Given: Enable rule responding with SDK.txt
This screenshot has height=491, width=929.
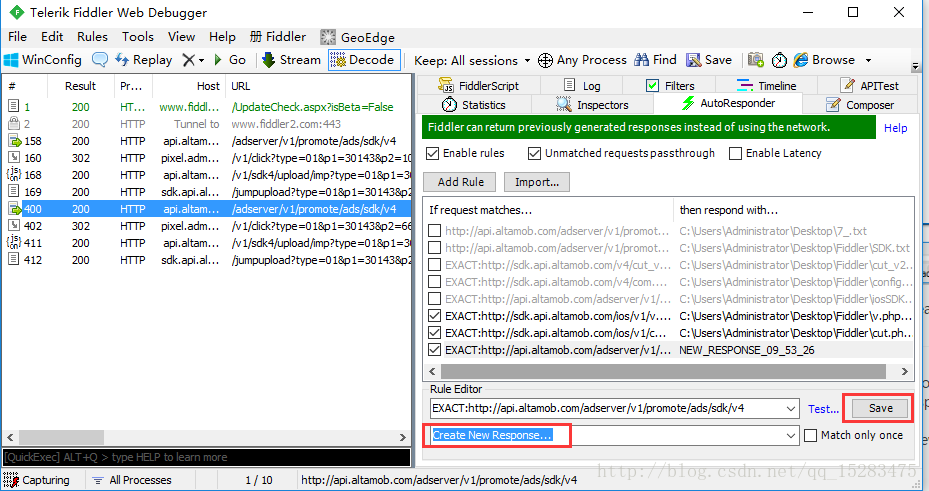Looking at the screenshot, I should 434,248.
